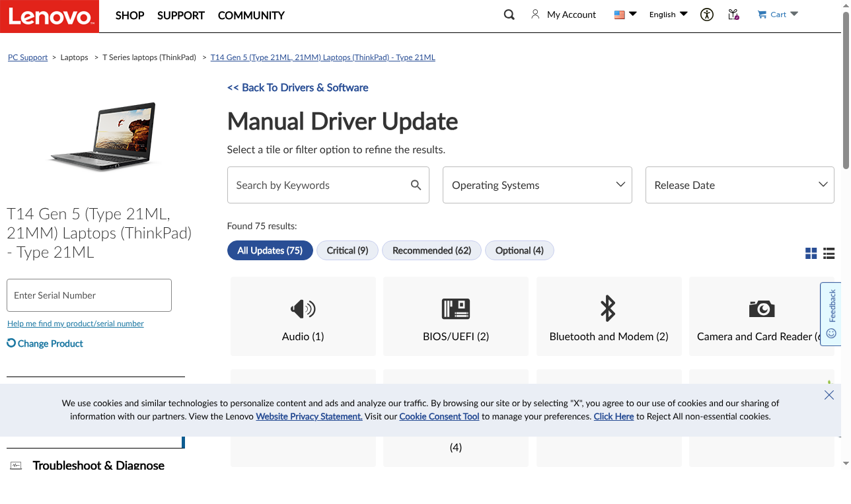This screenshot has width=851, height=504.
Task: Select the US flag region icon
Action: point(619,15)
